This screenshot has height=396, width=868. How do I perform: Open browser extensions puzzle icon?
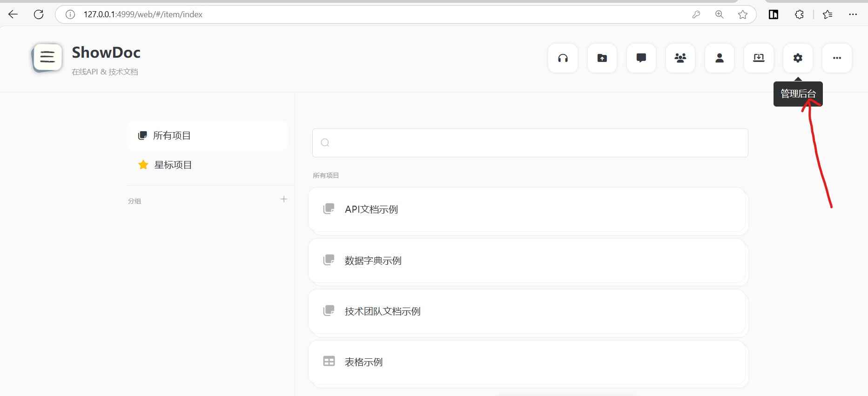point(799,14)
